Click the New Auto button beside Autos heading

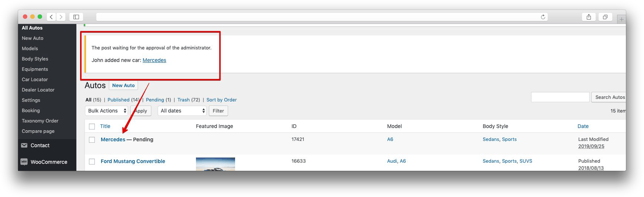tap(123, 85)
